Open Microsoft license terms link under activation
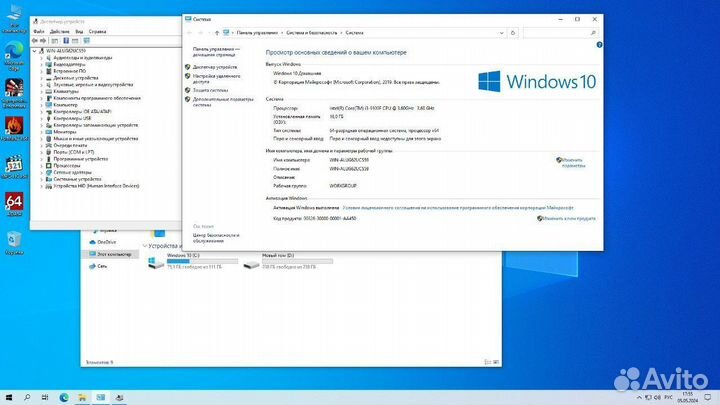 pos(458,208)
